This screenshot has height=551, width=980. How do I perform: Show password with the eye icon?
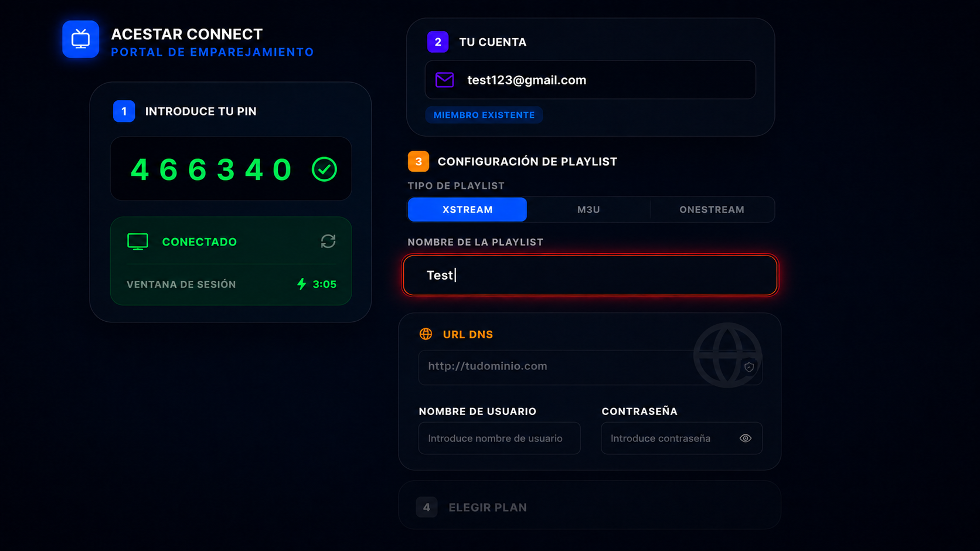tap(746, 438)
